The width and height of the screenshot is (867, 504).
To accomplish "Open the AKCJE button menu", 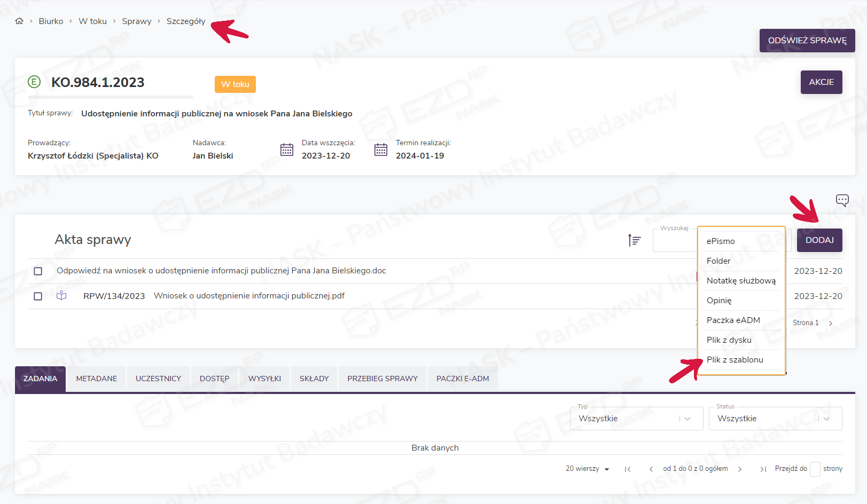I will coord(821,82).
